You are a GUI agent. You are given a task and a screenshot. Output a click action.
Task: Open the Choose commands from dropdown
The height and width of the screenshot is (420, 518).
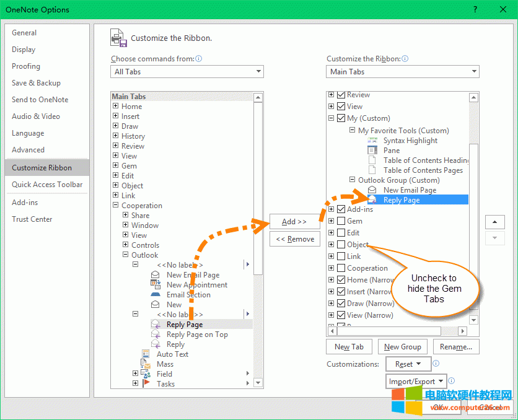187,72
